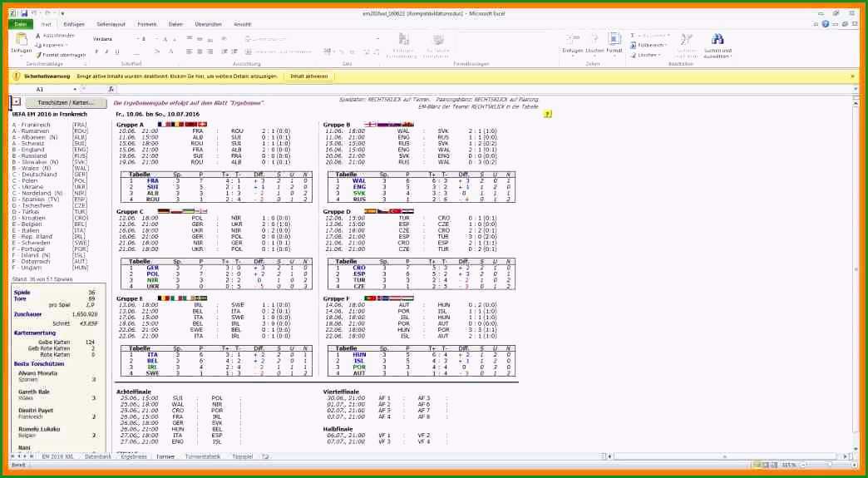Center cell text horizontally
The image size is (868, 478).
200,52
